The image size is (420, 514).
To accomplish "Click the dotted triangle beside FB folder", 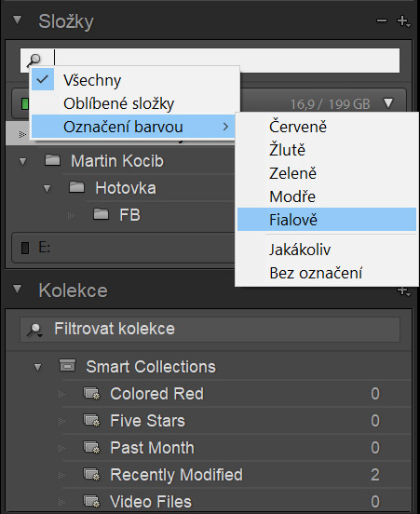I will [x=71, y=216].
